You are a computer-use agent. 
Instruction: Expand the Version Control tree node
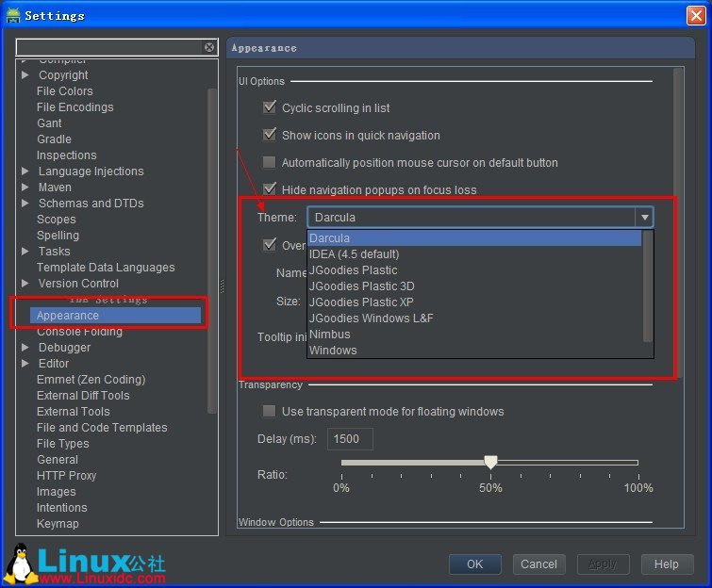(x=25, y=284)
